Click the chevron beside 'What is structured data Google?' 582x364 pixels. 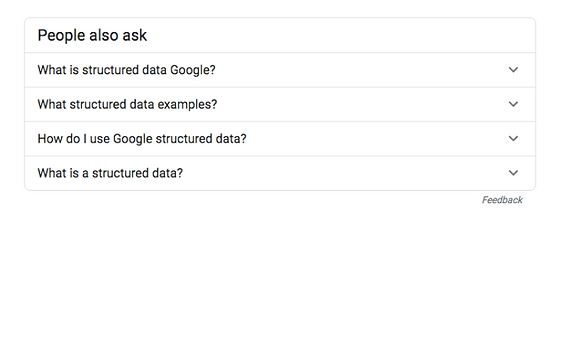[513, 69]
